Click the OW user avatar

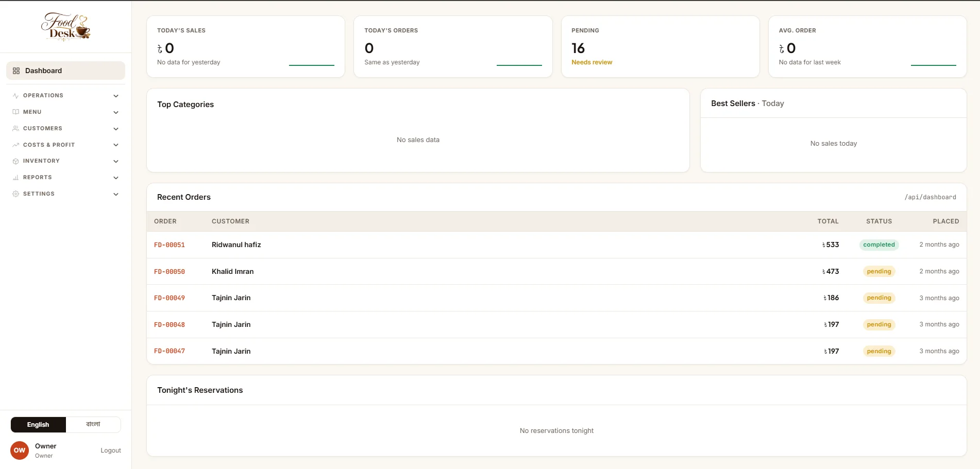(x=20, y=450)
